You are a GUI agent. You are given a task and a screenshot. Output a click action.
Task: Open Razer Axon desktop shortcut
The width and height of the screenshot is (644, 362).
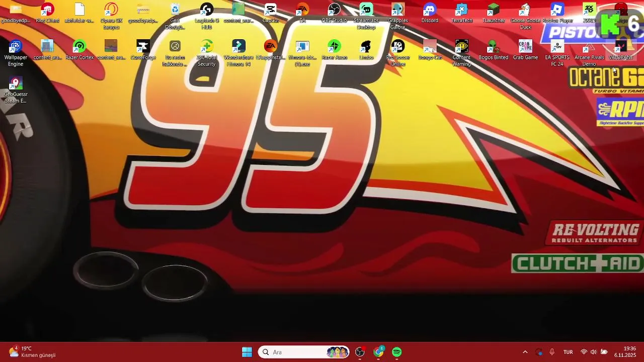pos(334,50)
